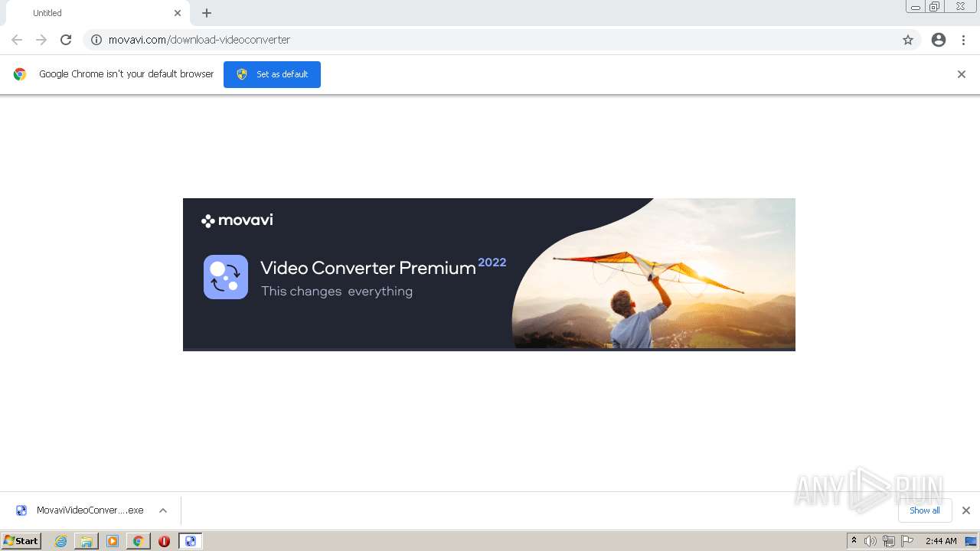Expand the download item options chevron

coord(163,510)
